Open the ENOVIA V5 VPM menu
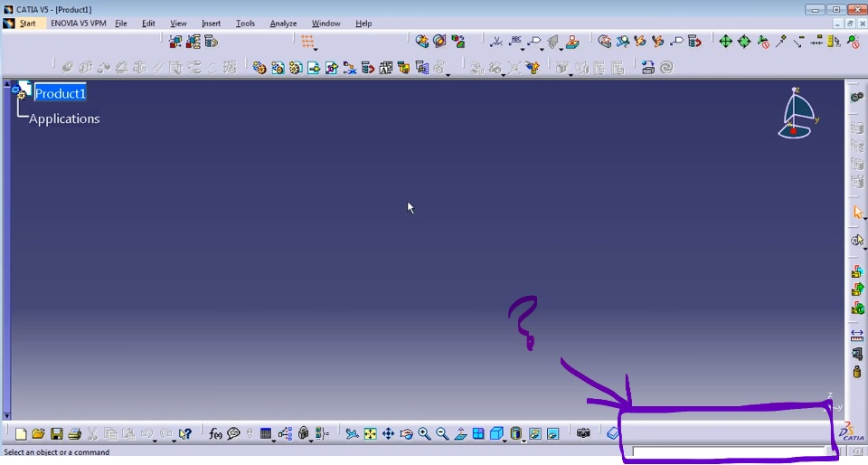 [78, 24]
